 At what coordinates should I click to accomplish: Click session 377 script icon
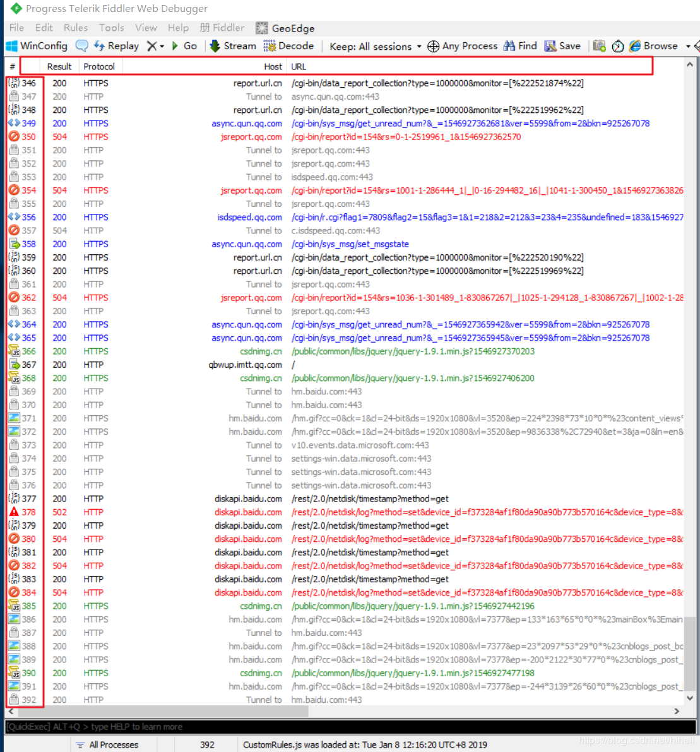click(x=14, y=499)
